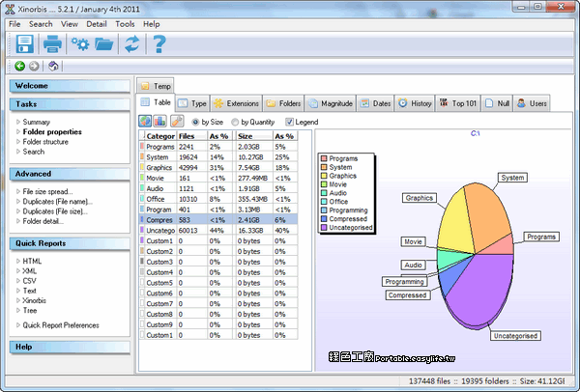Open the File menu
Image resolution: width=580 pixels, height=392 pixels.
14,24
